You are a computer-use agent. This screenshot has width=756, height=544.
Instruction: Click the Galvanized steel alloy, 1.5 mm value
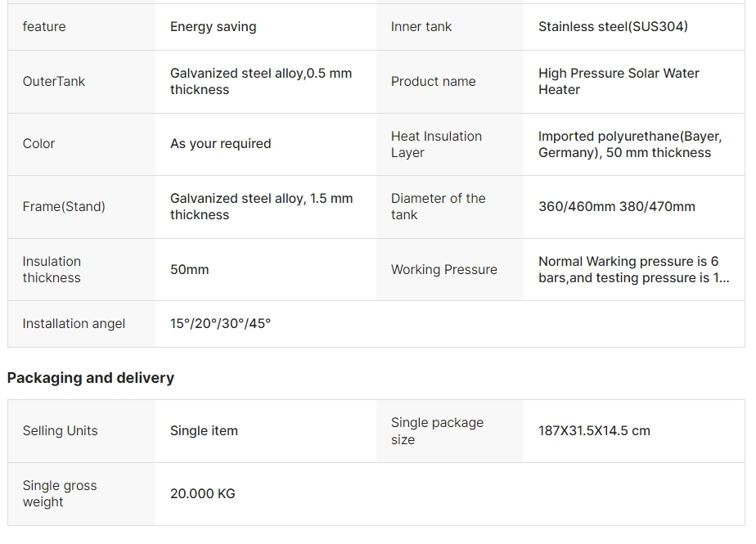261,206
